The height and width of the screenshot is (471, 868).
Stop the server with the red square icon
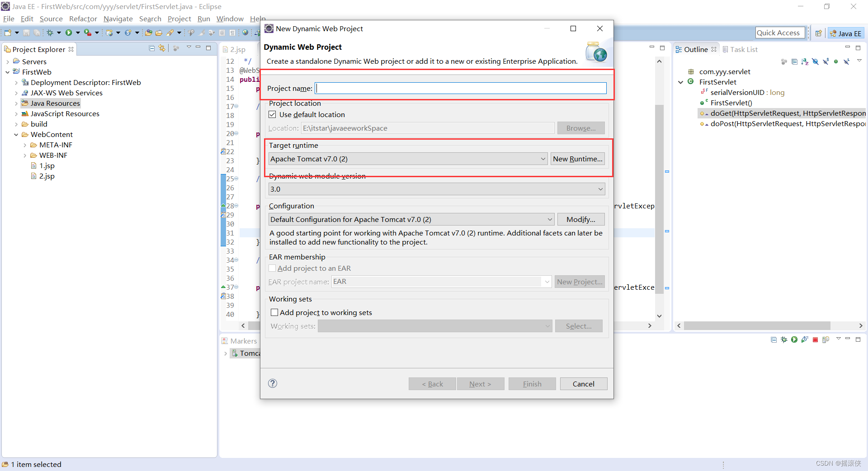pyautogui.click(x=815, y=340)
